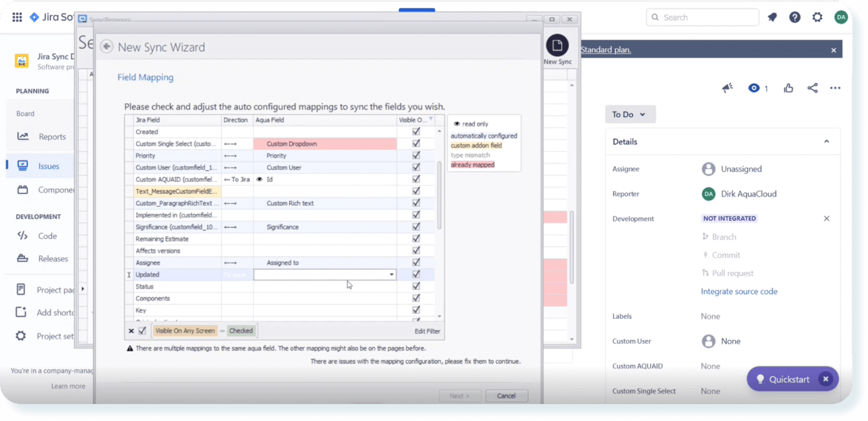The width and height of the screenshot is (868, 421).
Task: Toggle Visible checkbox for Custom AQUAID row
Action: (416, 179)
